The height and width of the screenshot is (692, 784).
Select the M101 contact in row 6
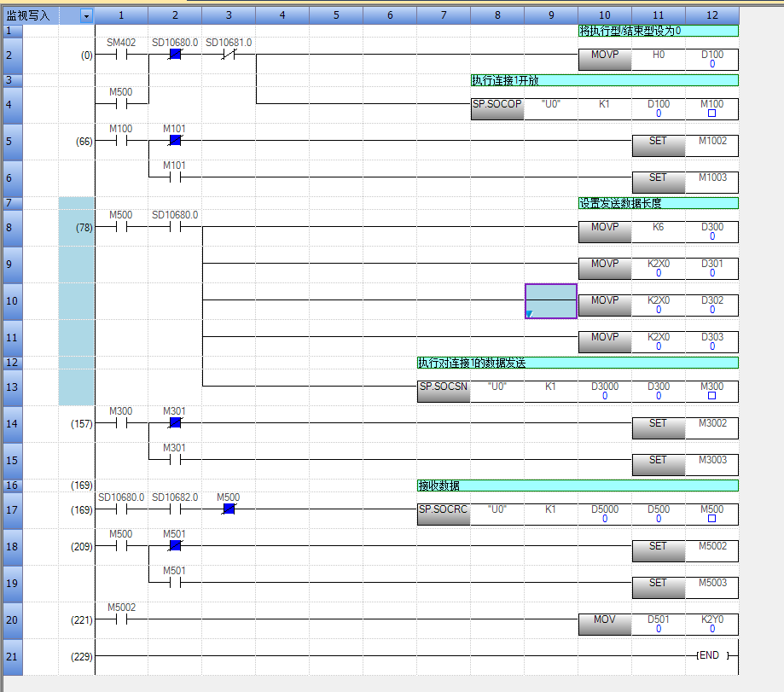click(175, 177)
